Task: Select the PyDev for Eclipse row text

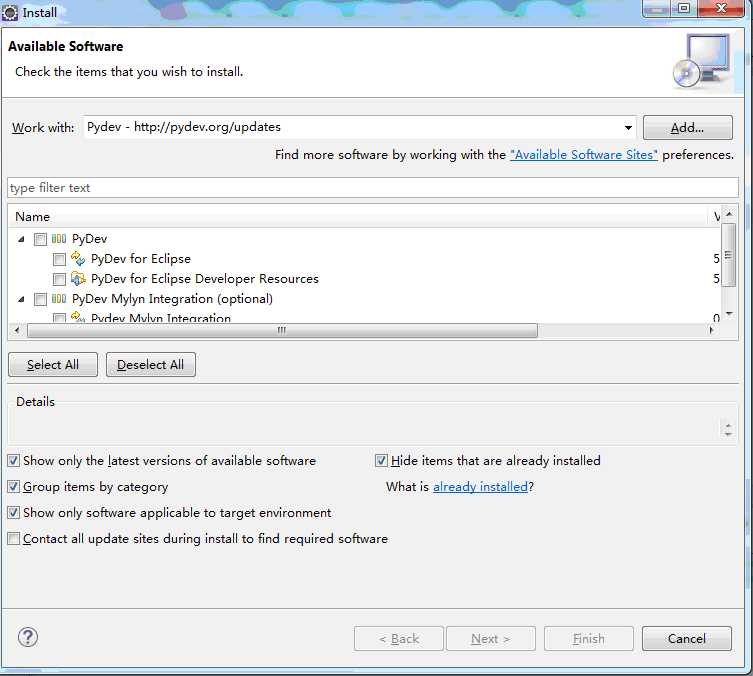Action: [141, 259]
